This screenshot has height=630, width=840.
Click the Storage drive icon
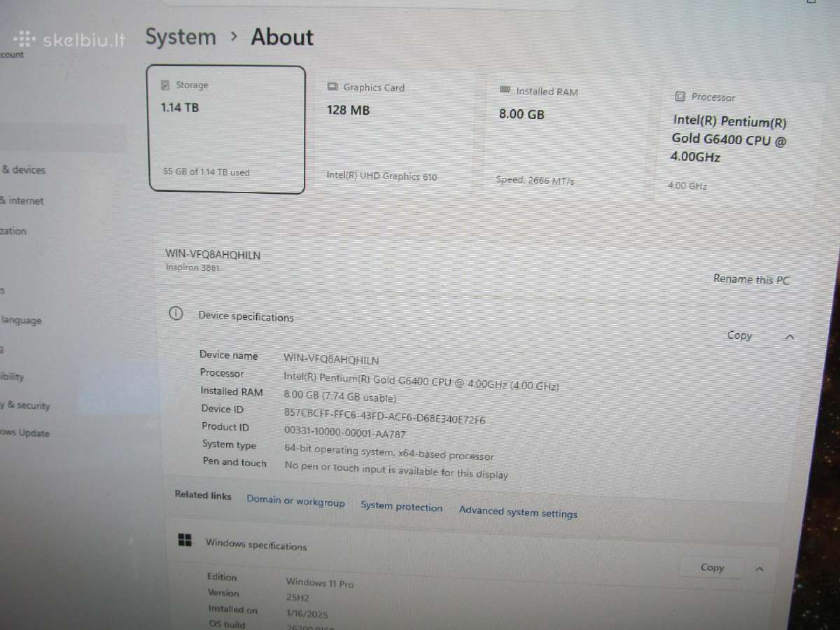click(165, 85)
